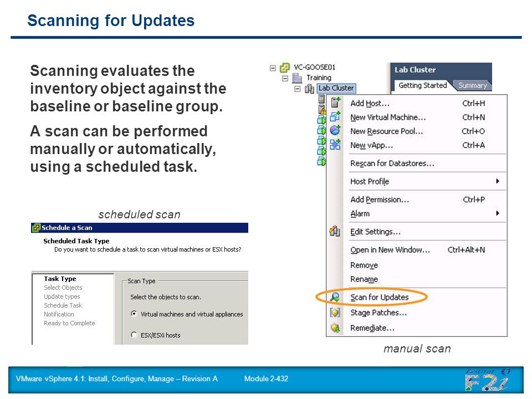532x399 pixels.
Task: Click the New Virtual Machine icon
Action: click(335, 117)
